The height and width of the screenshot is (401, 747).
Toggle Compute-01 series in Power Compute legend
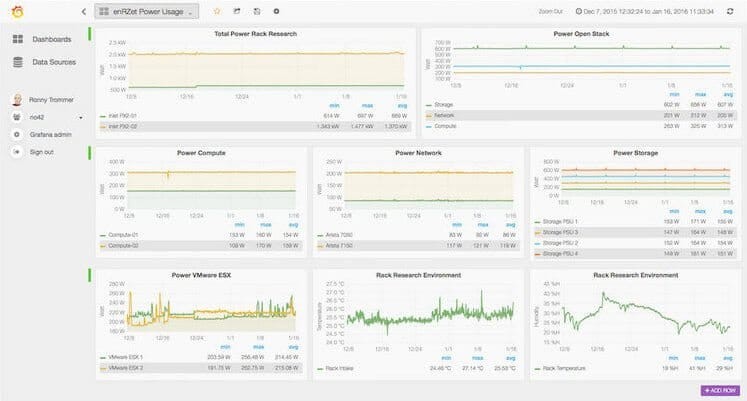coord(119,235)
